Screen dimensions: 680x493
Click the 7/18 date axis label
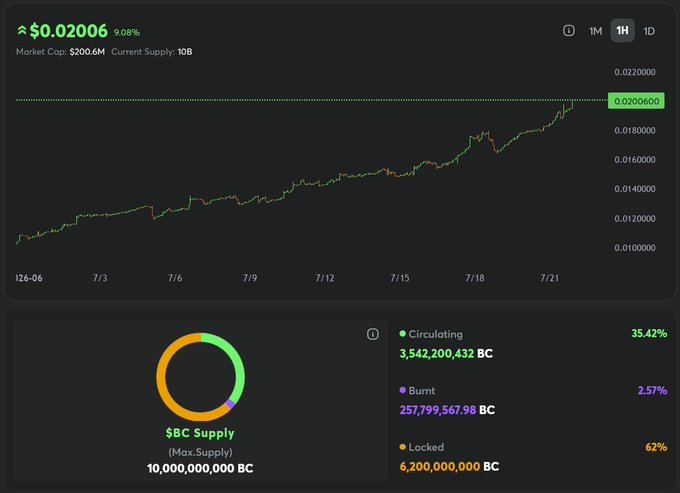(x=475, y=278)
